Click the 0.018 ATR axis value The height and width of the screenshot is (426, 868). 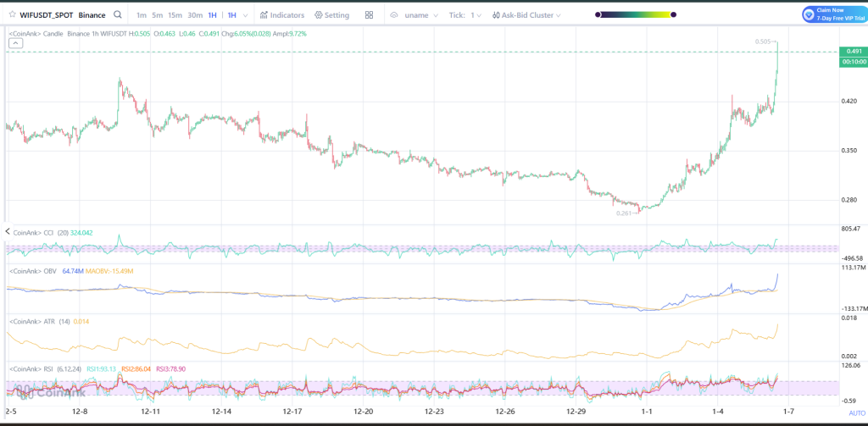850,318
